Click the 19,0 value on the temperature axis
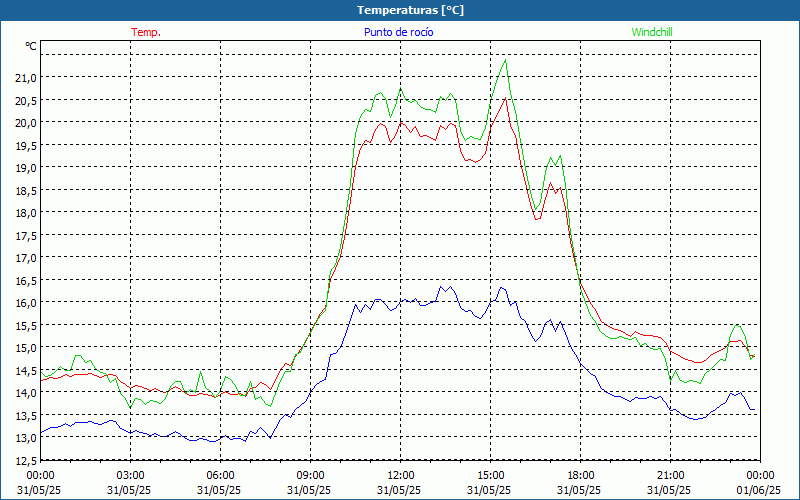The height and width of the screenshot is (500, 800). point(27,167)
